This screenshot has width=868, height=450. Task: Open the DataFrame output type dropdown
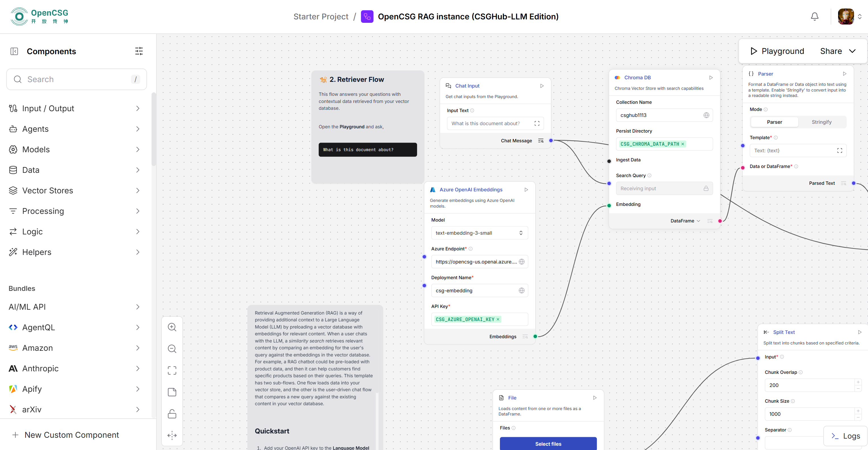[685, 221]
